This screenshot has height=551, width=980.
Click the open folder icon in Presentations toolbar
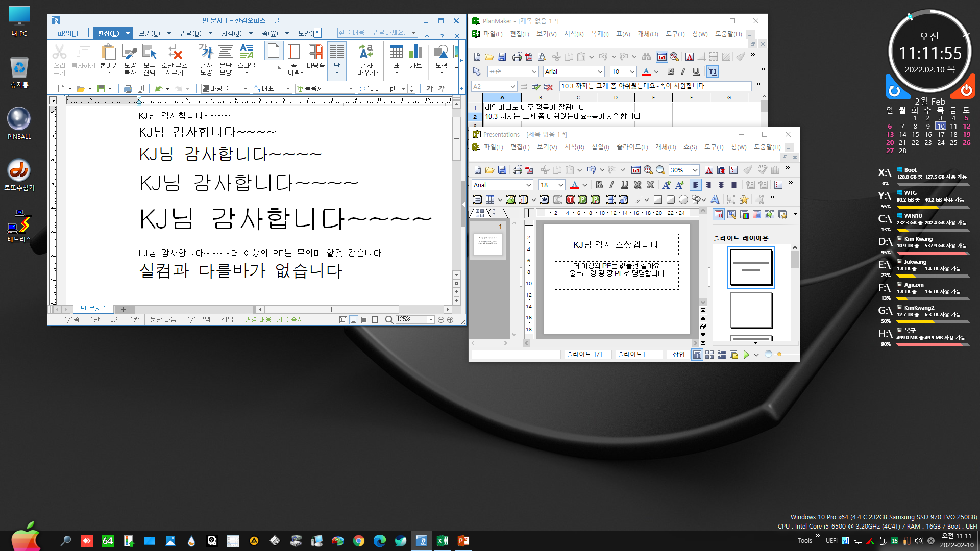pos(489,170)
